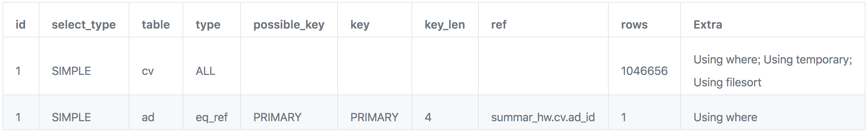Select the 'table' column header
The width and height of the screenshot is (868, 132).
[156, 25]
